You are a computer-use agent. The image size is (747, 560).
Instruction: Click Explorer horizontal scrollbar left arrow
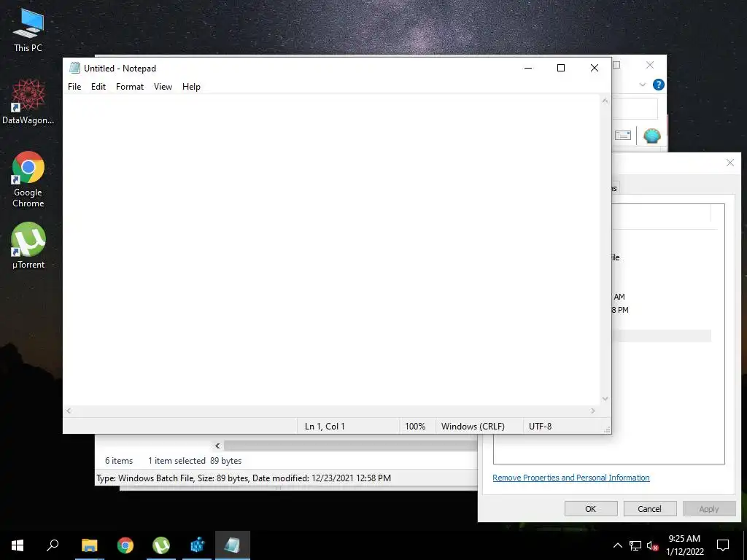point(217,446)
